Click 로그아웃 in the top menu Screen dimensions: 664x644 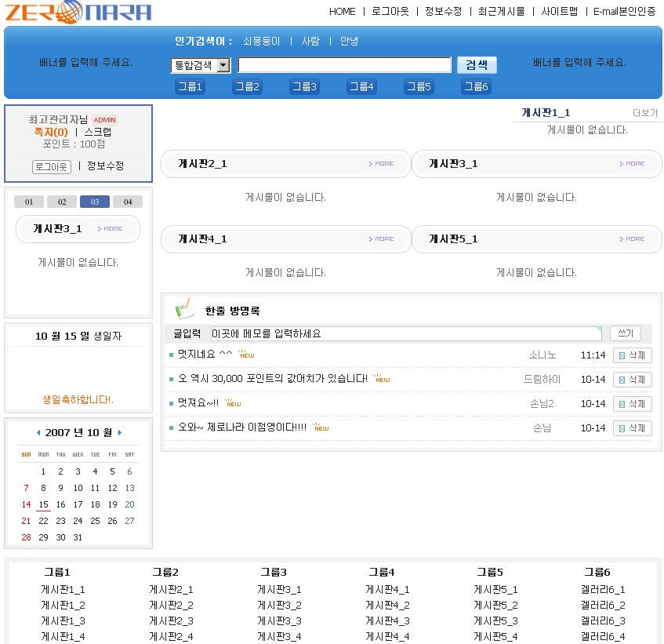pyautogui.click(x=390, y=12)
